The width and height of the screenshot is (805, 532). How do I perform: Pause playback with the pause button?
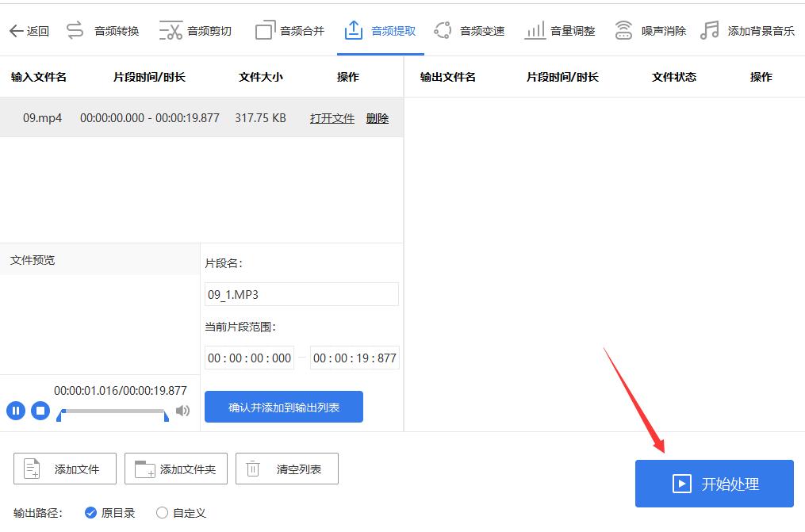pyautogui.click(x=15, y=411)
